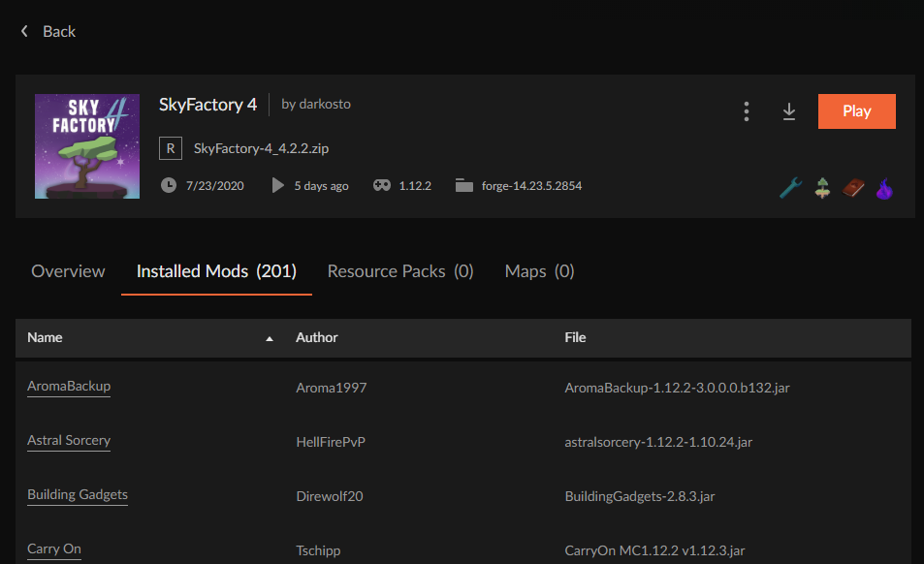Click the 1.12.2 game version text
The height and width of the screenshot is (564, 924).
(x=415, y=186)
